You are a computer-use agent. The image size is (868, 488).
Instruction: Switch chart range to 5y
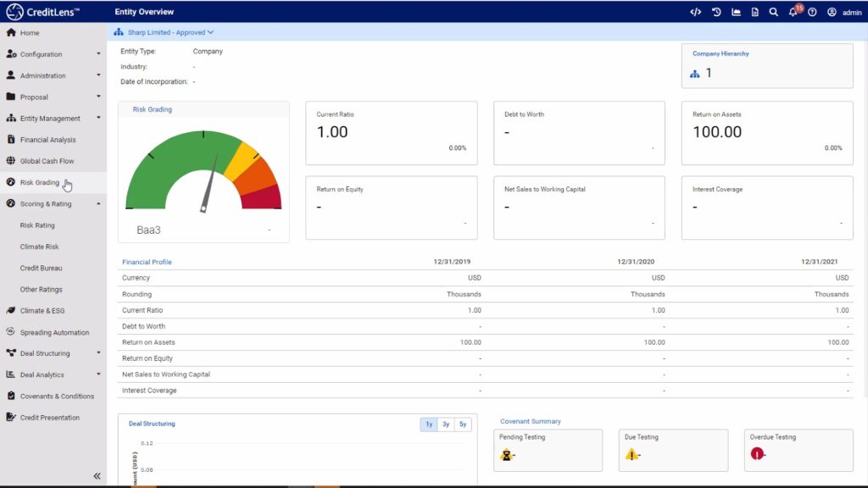(462, 424)
